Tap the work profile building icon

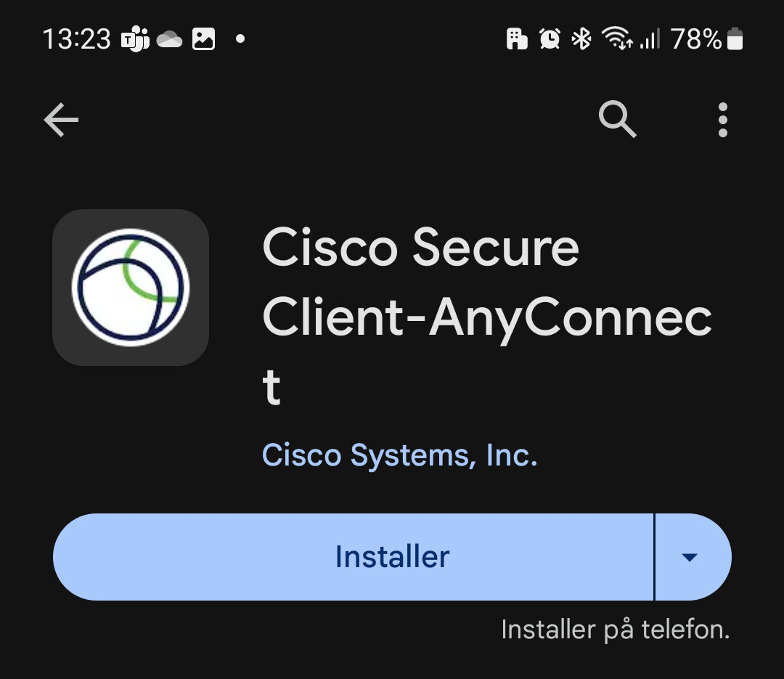coord(517,38)
